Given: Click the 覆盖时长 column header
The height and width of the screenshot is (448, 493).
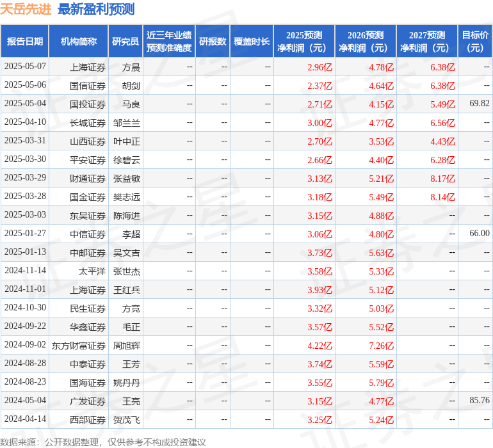Looking at the screenshot, I should (x=252, y=41).
